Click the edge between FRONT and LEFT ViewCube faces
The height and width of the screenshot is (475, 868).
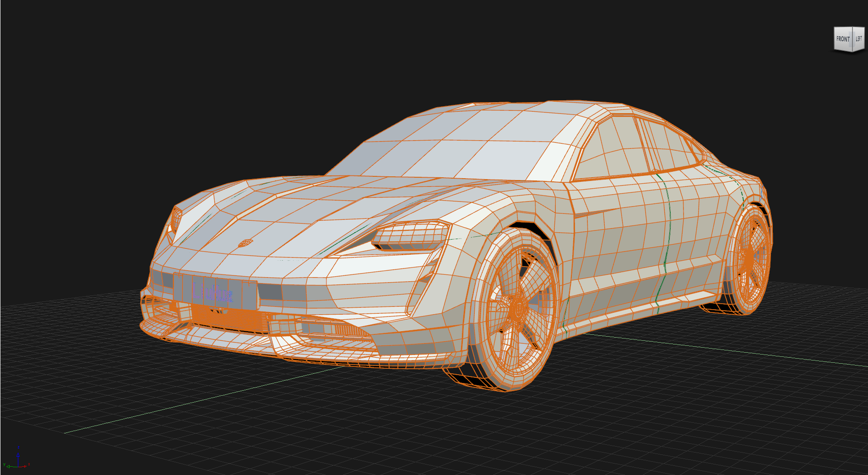(853, 39)
